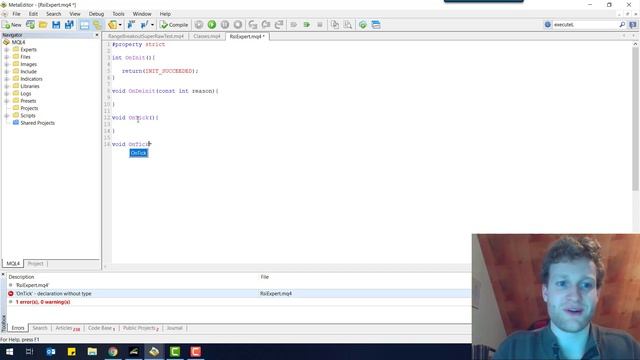
Task: Open the Search tab in Toolbox
Action: (x=40, y=328)
